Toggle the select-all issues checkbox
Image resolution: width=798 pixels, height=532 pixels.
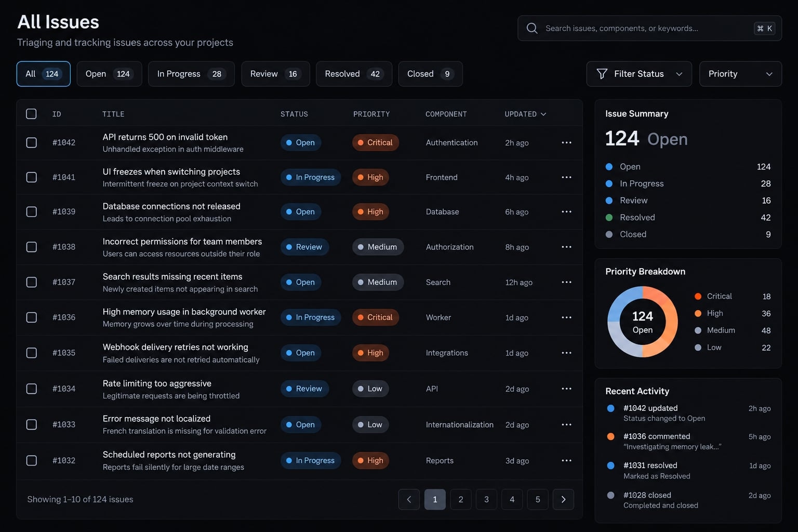31,114
